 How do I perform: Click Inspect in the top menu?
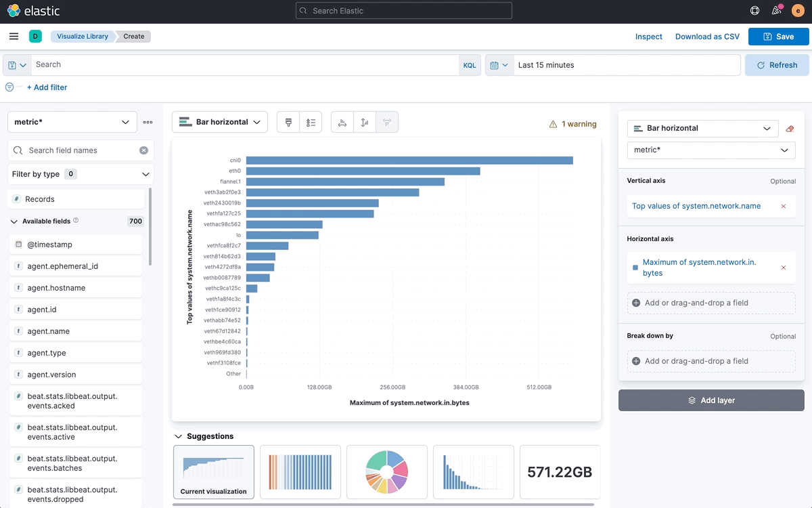pyautogui.click(x=648, y=37)
